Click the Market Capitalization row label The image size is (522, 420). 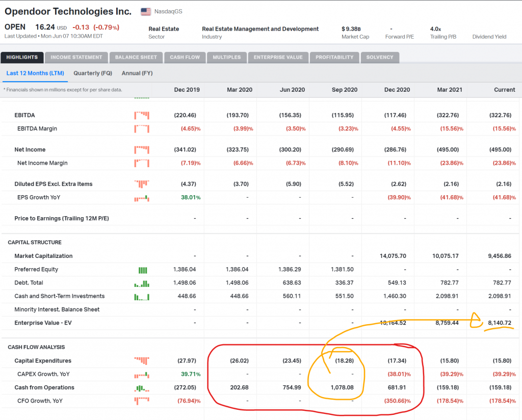(43, 256)
